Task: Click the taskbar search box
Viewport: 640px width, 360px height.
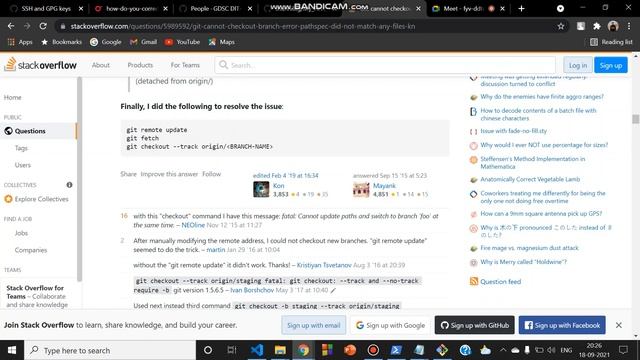Action: click(110, 350)
